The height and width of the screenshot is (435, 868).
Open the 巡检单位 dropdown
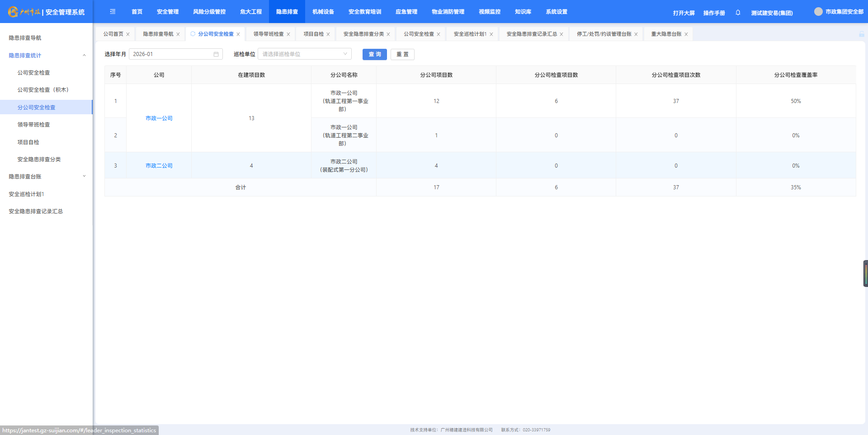(304, 54)
